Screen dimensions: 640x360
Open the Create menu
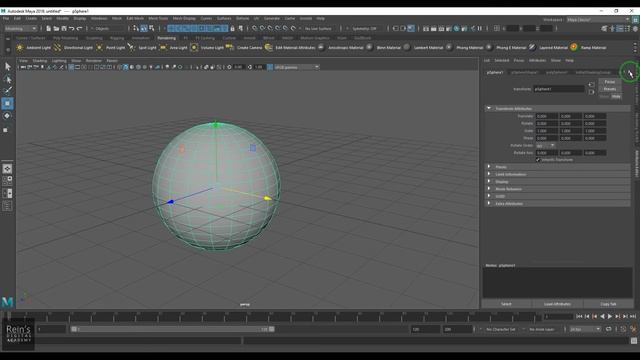pos(31,18)
